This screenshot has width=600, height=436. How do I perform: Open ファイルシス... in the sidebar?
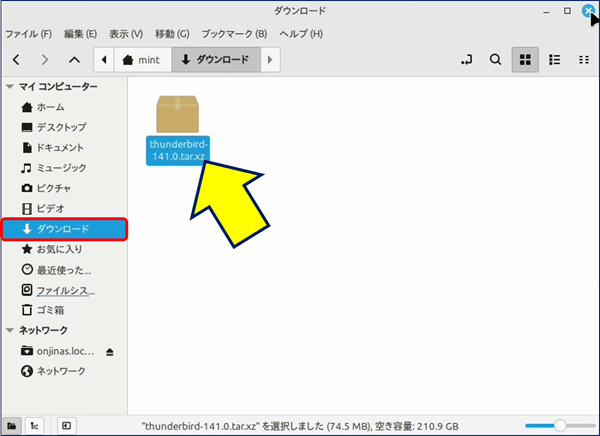point(64,290)
